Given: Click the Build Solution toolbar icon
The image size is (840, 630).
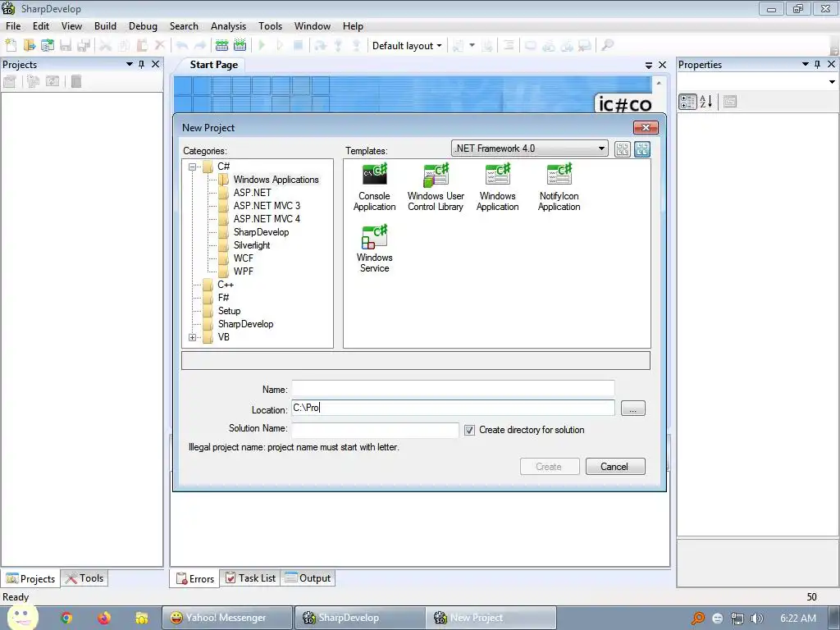Looking at the screenshot, I should tap(221, 46).
